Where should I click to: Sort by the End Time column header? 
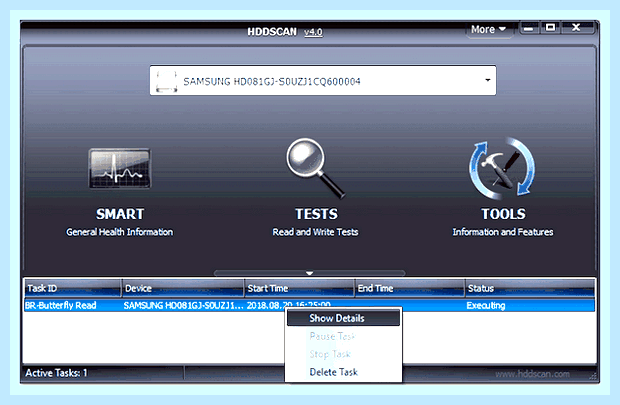click(x=409, y=288)
